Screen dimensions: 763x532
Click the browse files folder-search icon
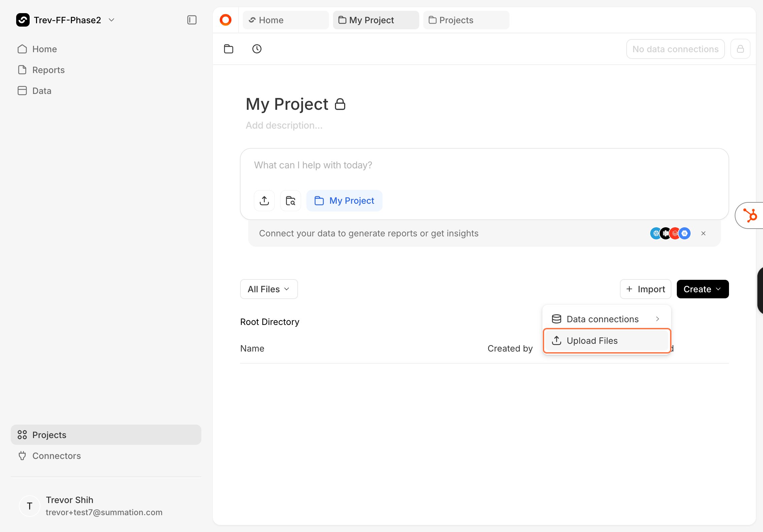click(291, 201)
